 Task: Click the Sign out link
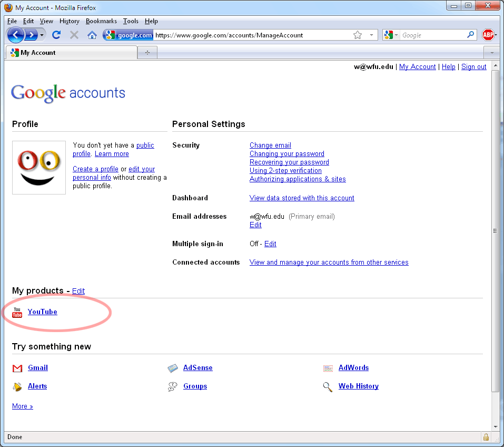[474, 66]
